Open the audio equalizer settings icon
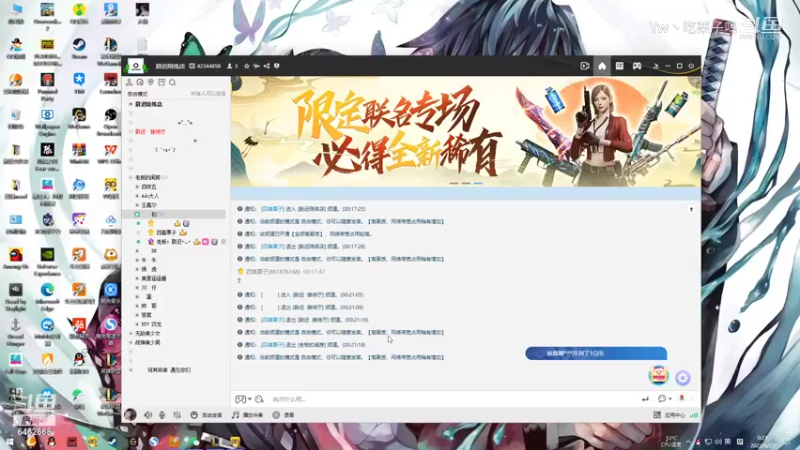Image resolution: width=800 pixels, height=450 pixels. [x=177, y=415]
